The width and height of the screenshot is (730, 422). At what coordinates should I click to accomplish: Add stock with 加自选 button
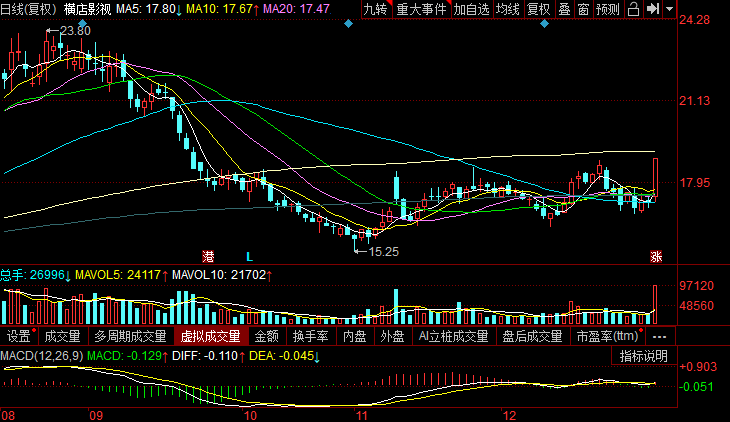(472, 9)
